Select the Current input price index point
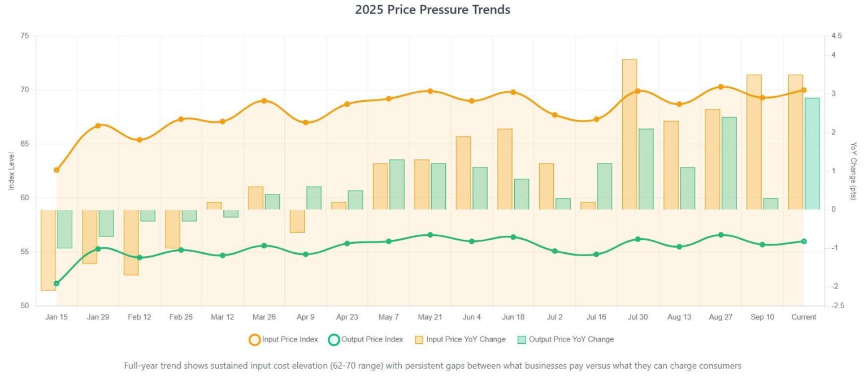The image size is (868, 380). tap(804, 90)
